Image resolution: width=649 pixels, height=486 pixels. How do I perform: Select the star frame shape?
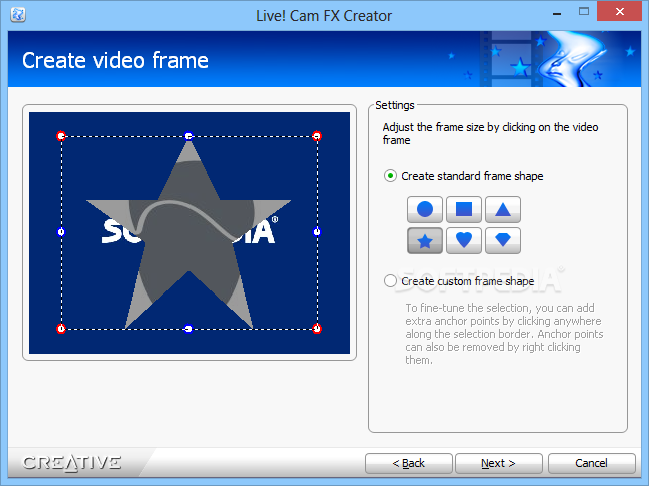(x=425, y=241)
